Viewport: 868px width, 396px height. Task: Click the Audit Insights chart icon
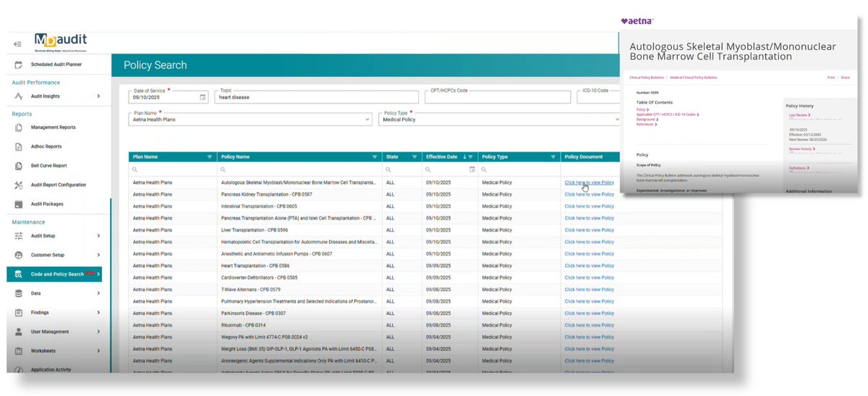point(18,96)
